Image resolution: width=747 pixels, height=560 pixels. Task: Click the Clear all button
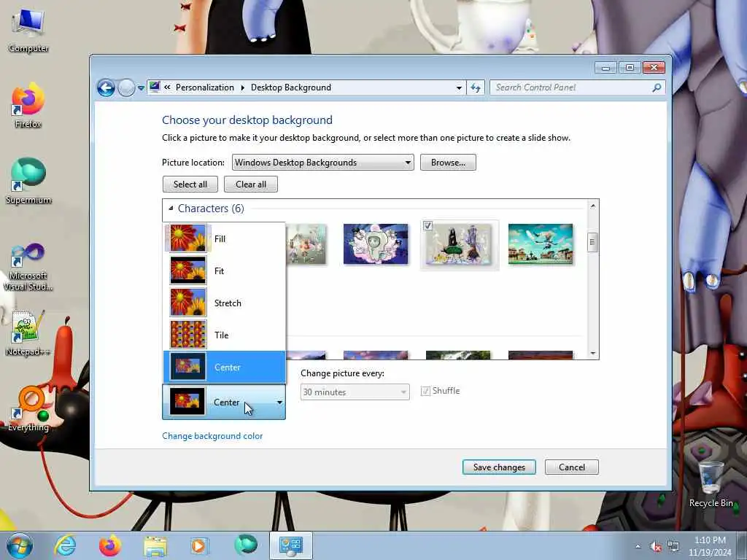(251, 184)
